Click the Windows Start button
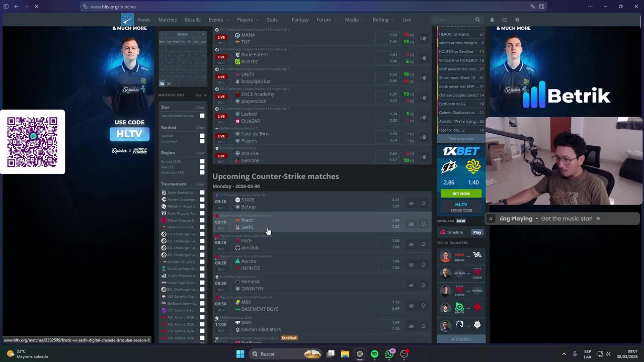644x362 pixels. tap(240, 354)
